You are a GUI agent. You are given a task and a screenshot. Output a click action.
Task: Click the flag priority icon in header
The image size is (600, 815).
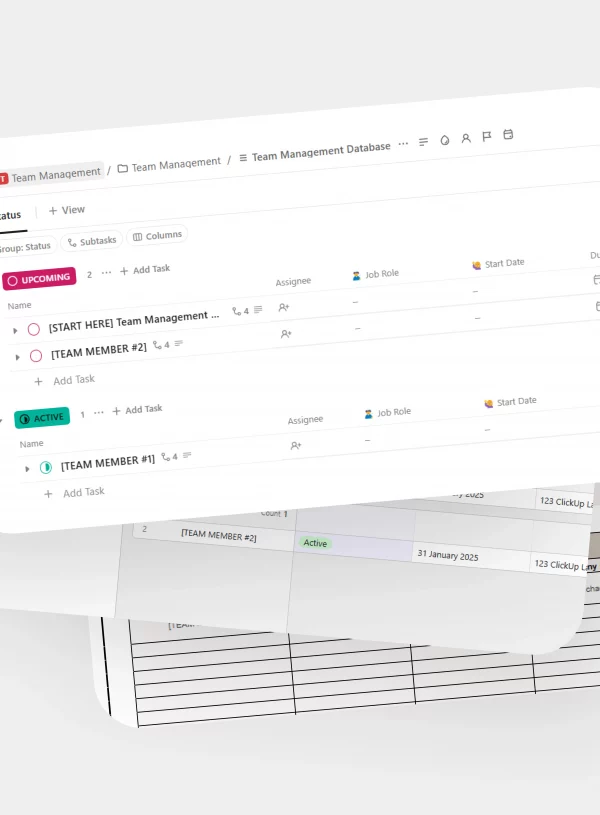click(487, 136)
